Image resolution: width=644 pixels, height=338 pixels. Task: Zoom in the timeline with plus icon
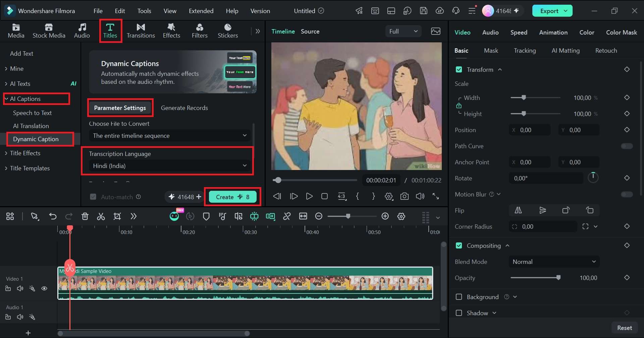[x=385, y=216]
